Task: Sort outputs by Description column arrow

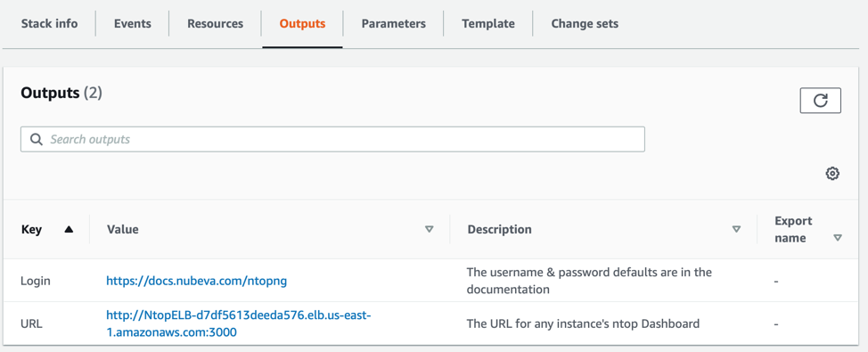Action: click(736, 229)
